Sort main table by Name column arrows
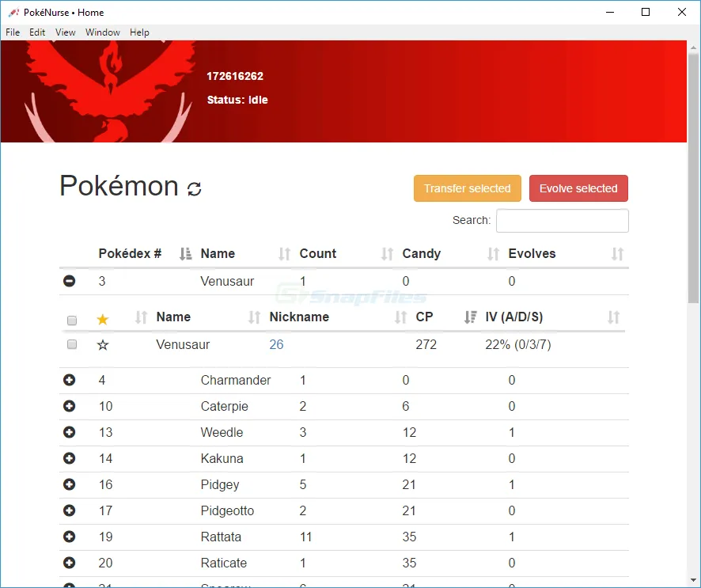This screenshot has height=588, width=701. [284, 254]
